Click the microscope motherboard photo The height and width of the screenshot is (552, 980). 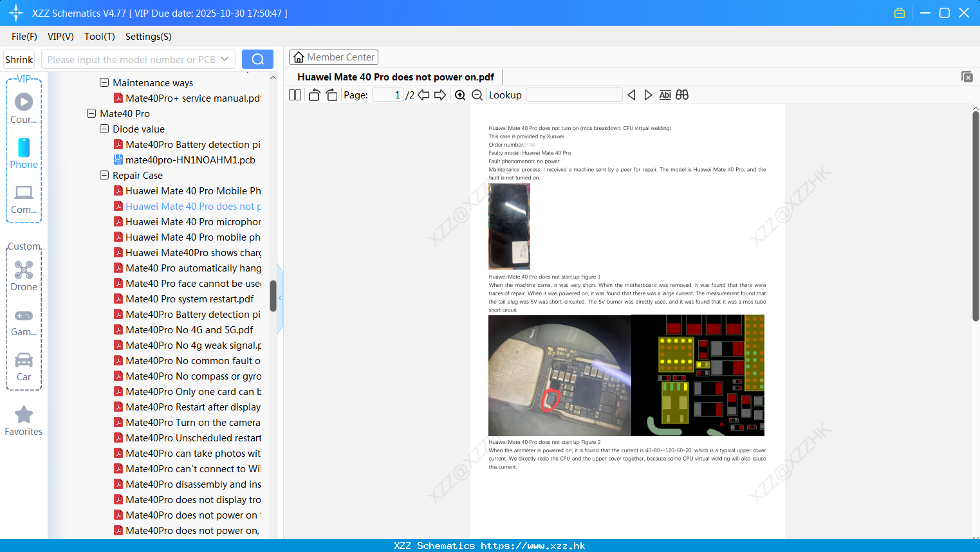click(560, 375)
